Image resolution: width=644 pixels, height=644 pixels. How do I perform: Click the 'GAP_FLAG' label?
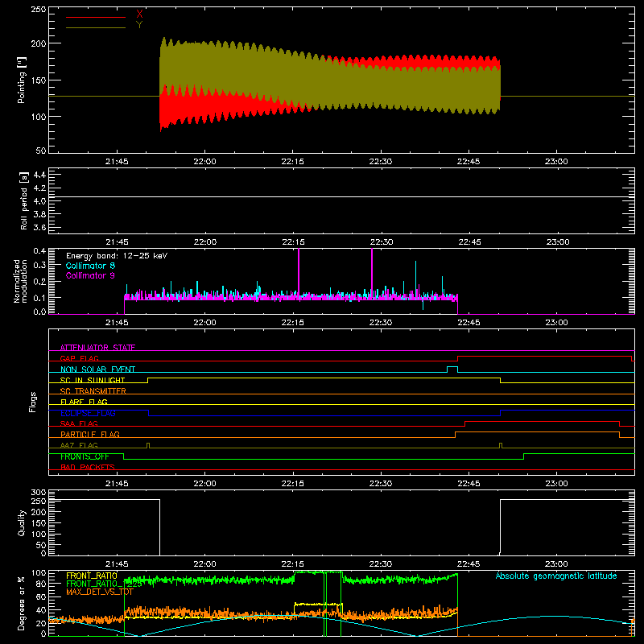[x=79, y=358]
